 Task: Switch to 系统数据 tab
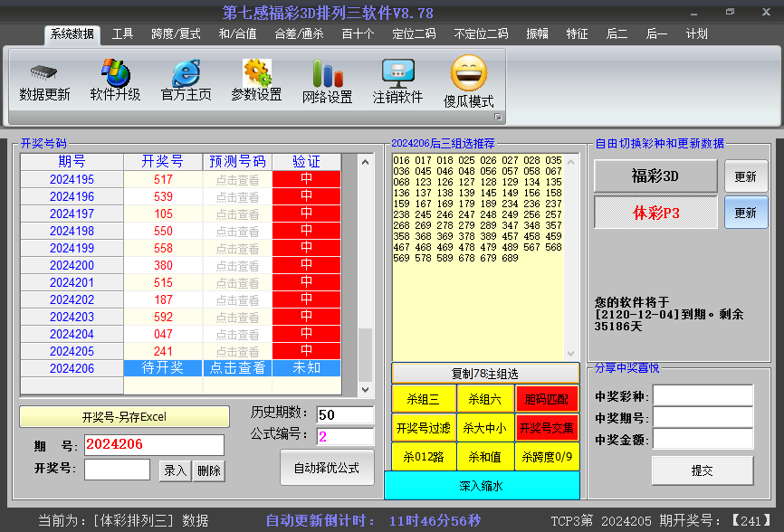72,34
